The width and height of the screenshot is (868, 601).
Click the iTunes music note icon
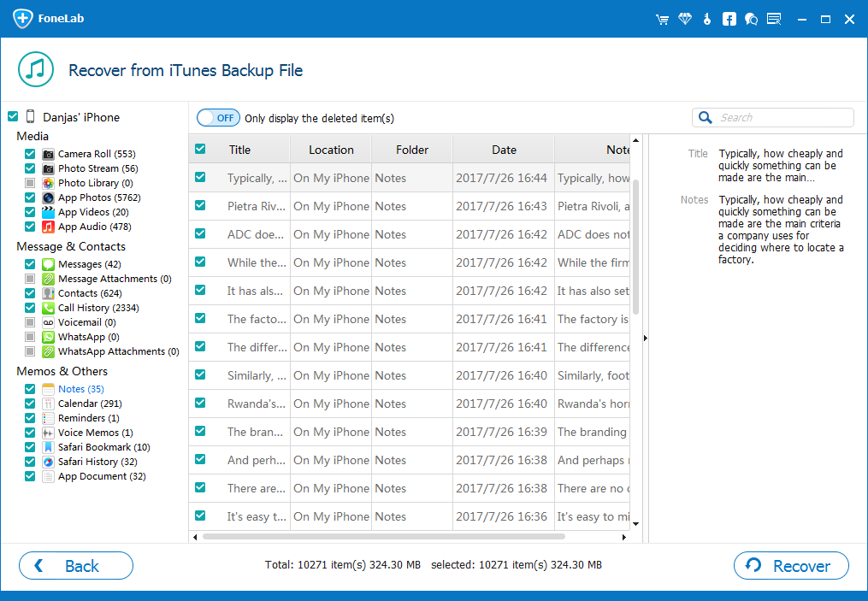tap(36, 69)
